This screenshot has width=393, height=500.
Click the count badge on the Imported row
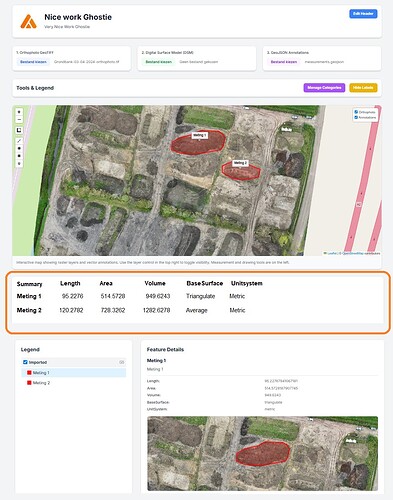(122, 362)
